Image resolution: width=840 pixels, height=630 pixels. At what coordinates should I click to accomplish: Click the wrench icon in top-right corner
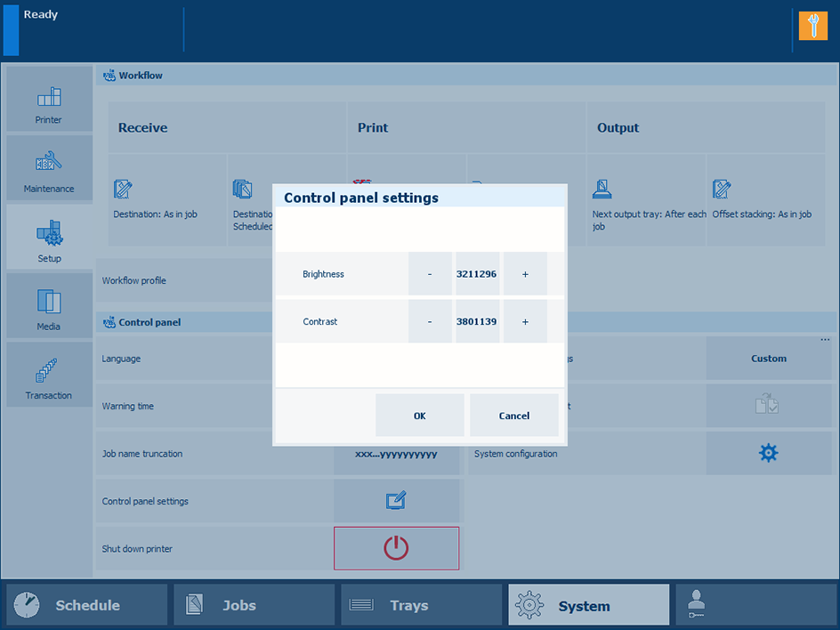click(x=812, y=26)
